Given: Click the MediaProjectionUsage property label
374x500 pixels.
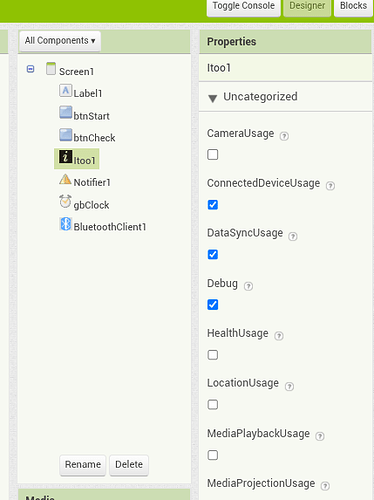Looking at the screenshot, I should tap(261, 483).
